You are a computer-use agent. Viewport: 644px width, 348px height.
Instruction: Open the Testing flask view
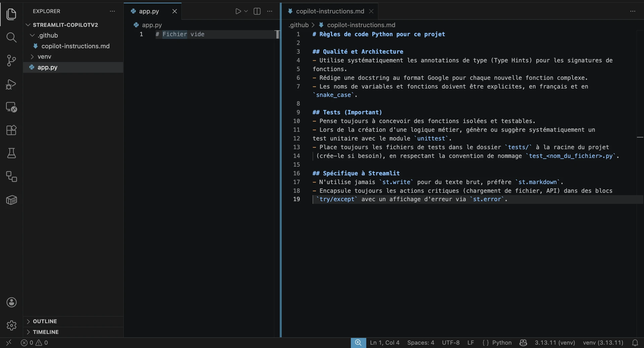(11, 153)
